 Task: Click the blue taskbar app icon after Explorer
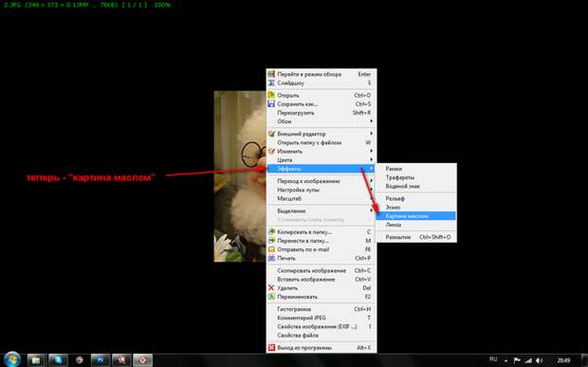point(58,359)
